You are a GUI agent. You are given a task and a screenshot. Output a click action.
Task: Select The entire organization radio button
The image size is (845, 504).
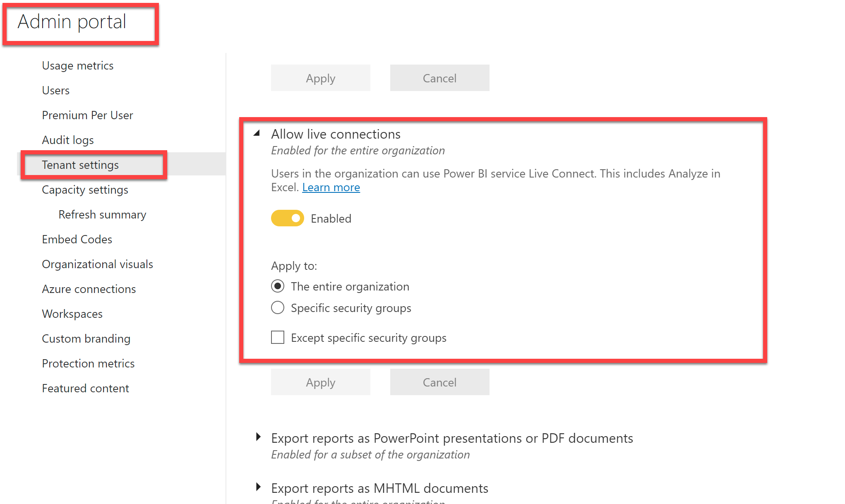point(278,286)
